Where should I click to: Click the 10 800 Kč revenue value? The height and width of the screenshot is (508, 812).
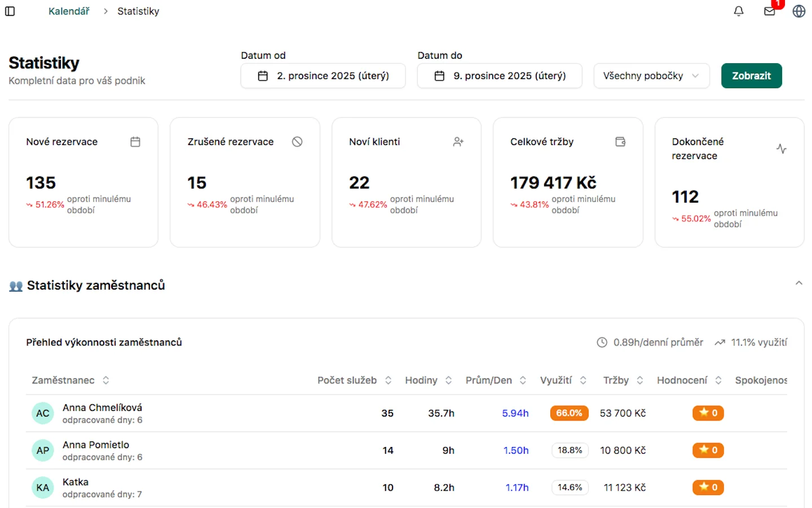pos(623,450)
